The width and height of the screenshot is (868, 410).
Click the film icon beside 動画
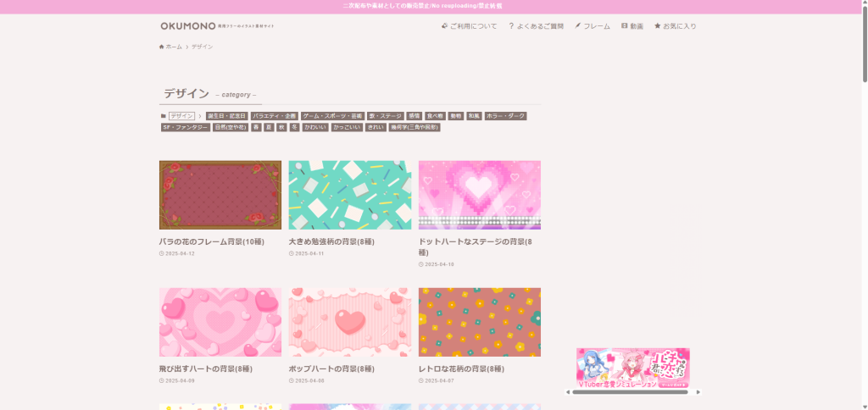coord(625,26)
